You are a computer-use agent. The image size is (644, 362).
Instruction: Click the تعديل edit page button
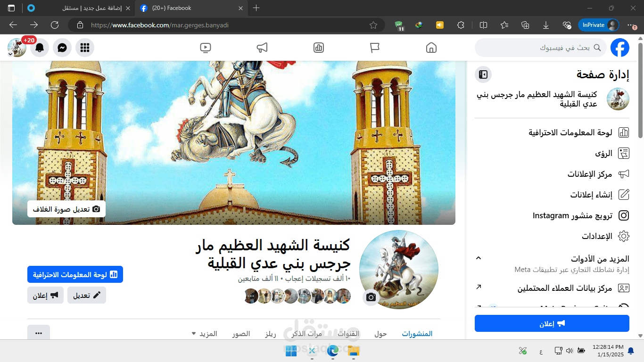[87, 295]
